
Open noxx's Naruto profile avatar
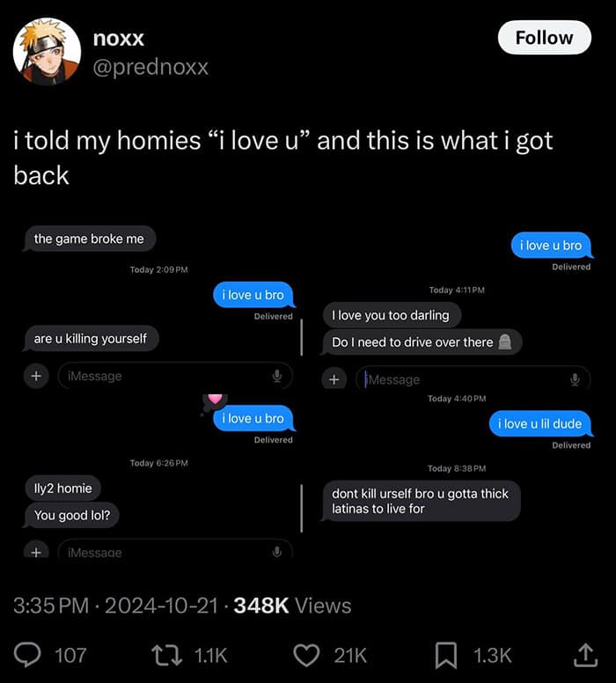coord(47,51)
